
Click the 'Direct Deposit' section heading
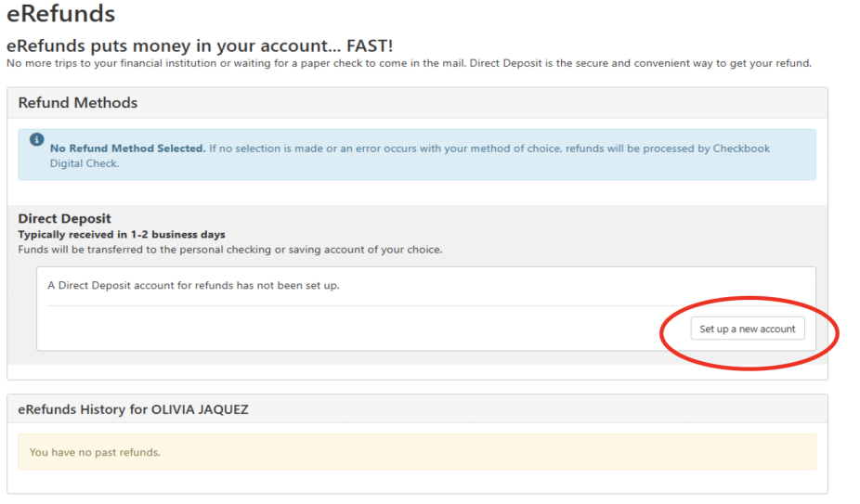pos(65,218)
